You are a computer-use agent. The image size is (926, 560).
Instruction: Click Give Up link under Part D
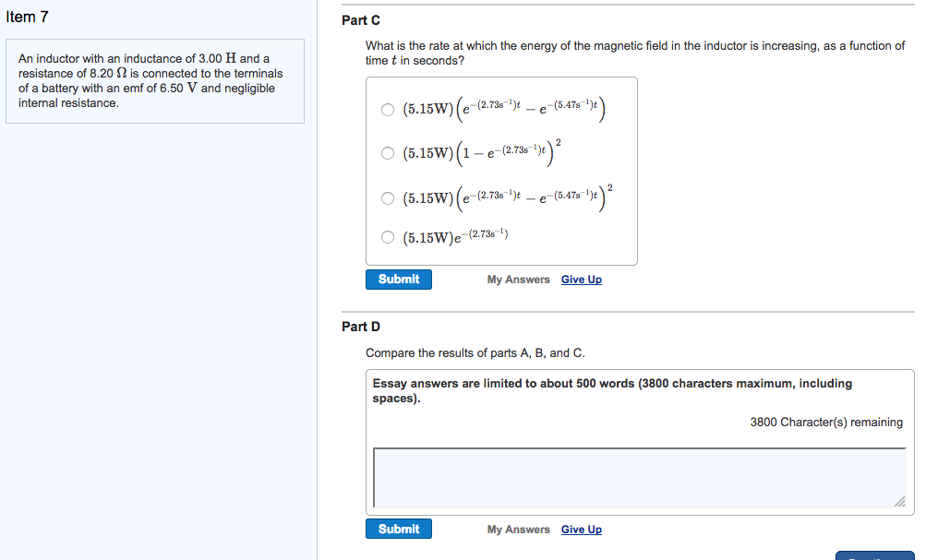point(581,530)
